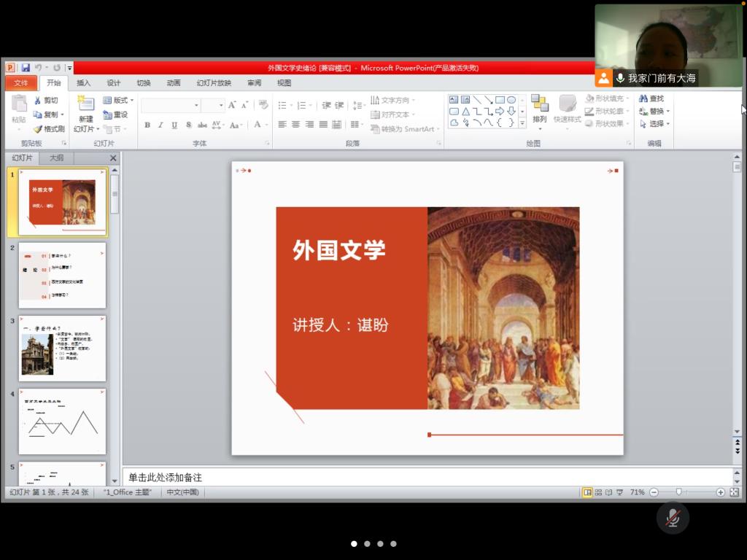
Task: Click Replace (替换) button
Action: [654, 111]
